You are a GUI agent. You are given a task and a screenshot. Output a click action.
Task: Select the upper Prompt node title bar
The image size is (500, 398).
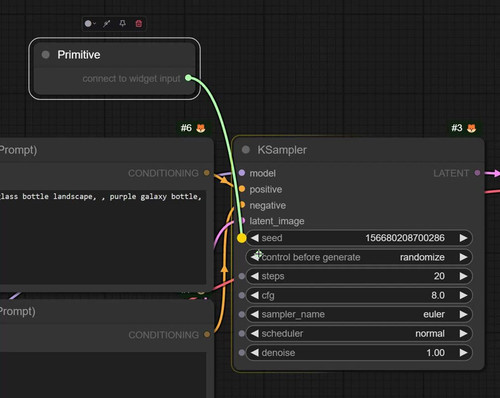click(x=106, y=150)
